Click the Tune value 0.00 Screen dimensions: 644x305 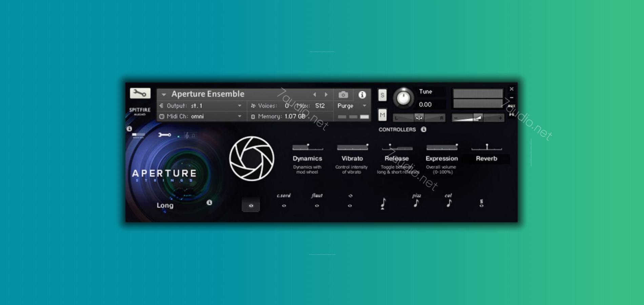[x=425, y=104]
